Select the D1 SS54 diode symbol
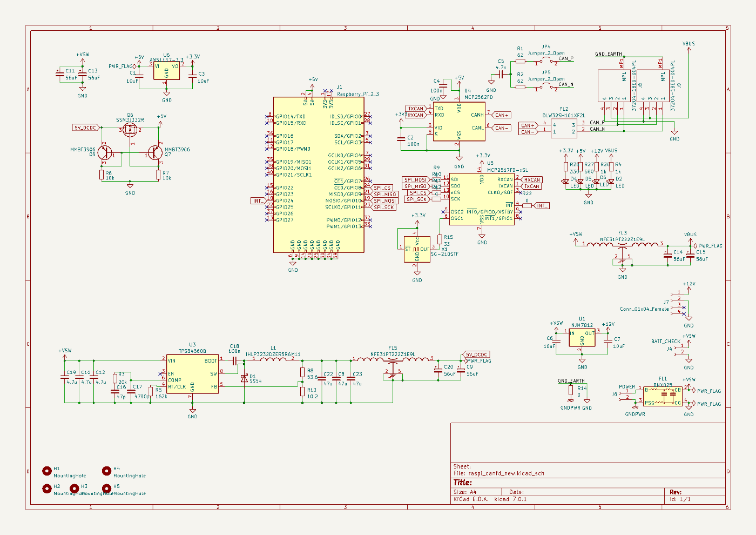Screen dimensions: 756x535 click(244, 378)
